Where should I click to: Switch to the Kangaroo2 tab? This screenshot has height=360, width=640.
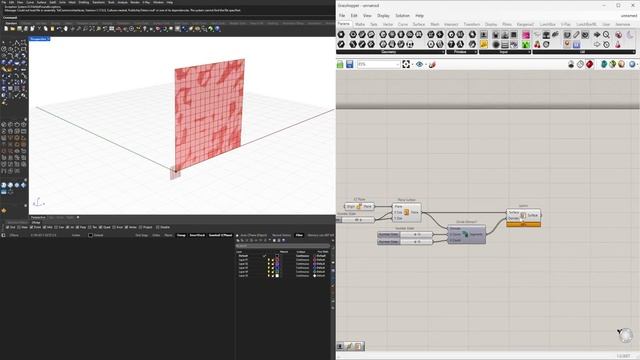coord(525,24)
